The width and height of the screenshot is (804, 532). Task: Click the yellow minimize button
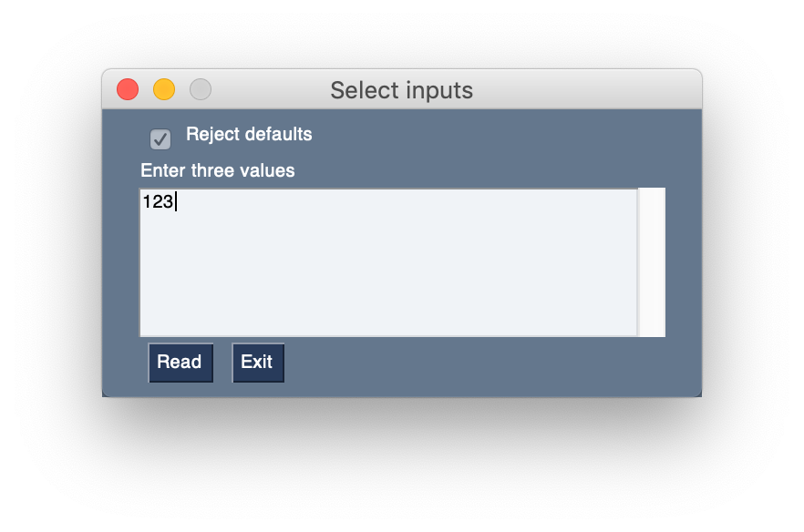pos(163,89)
